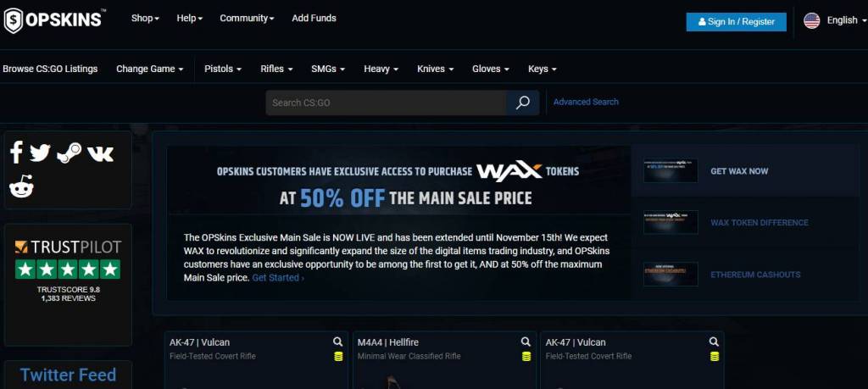The image size is (868, 389).
Task: Open the VK social icon
Action: point(100,154)
